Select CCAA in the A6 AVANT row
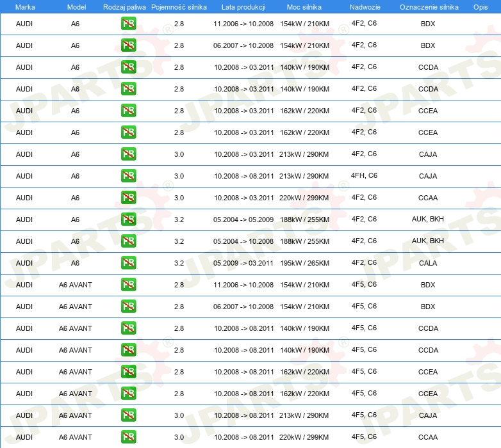501x448 pixels. (428, 437)
